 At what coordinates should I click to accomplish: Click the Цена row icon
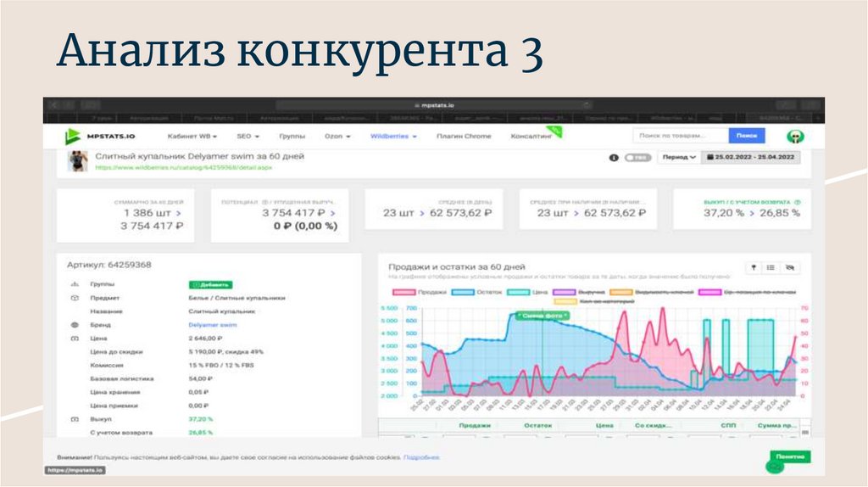pyautogui.click(x=75, y=339)
